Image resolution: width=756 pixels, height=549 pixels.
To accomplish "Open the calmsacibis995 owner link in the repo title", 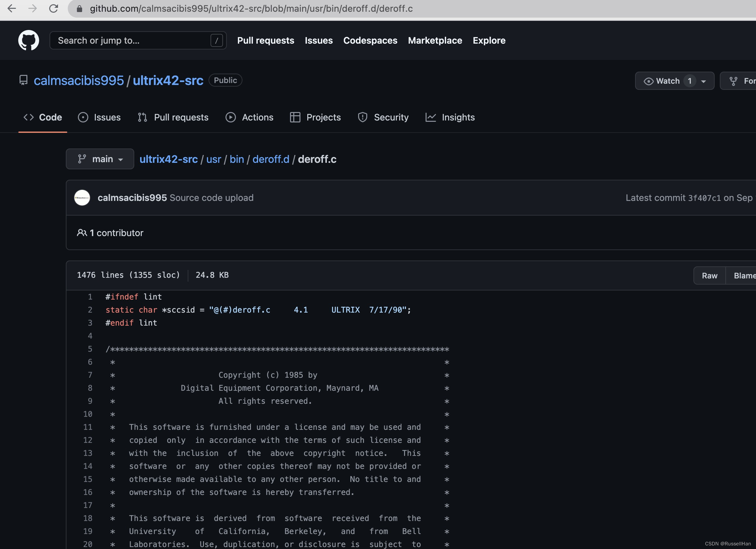I will pos(79,80).
